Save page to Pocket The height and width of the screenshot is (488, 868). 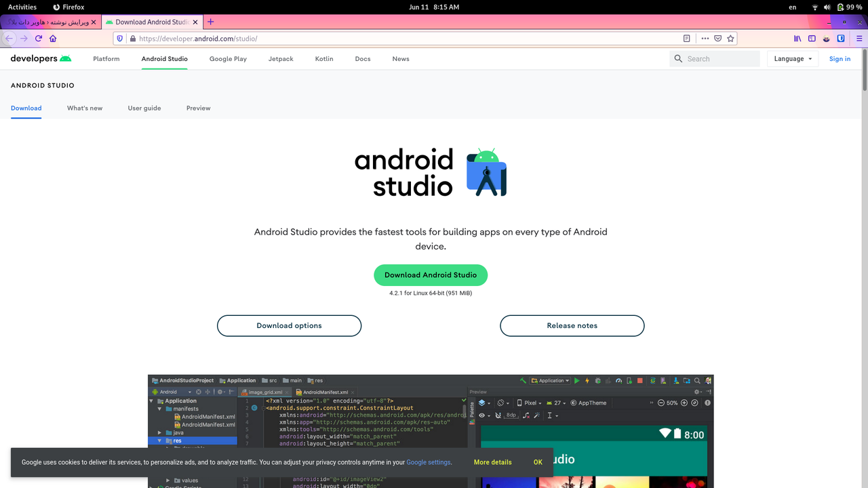[x=717, y=39]
